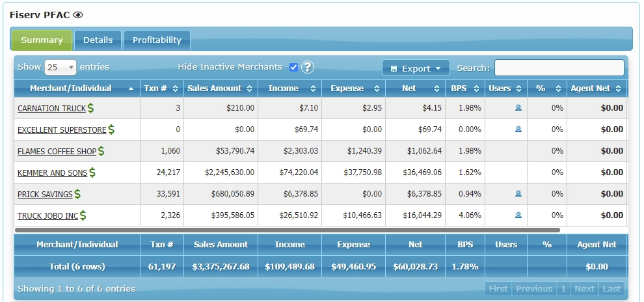Select total Expense $49,460.95
Image resolution: width=644 pixels, height=302 pixels.
(x=353, y=267)
